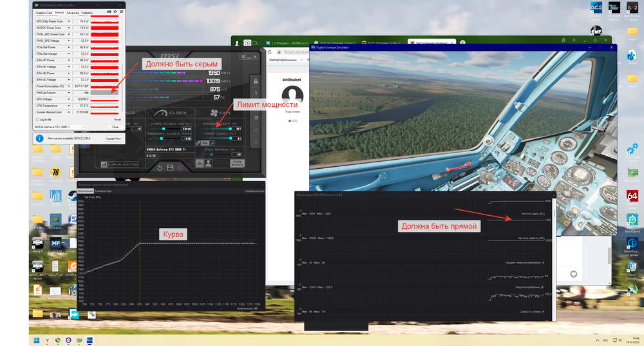Open the MODS folder on desktop
Image resolution: width=644 pixels, height=346 pixels.
632,80
